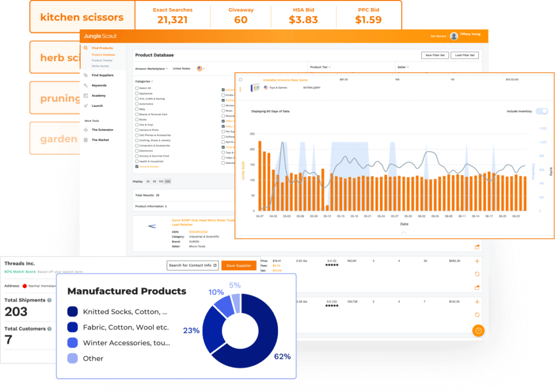Screen dimensions: 555x392
Task: Click share icon under the sales chart panel
Action: (477, 247)
